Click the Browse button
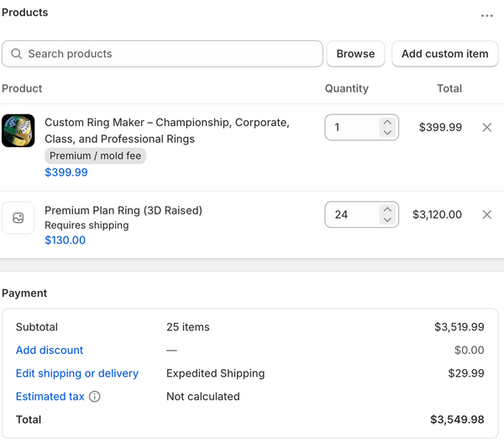 pos(355,54)
